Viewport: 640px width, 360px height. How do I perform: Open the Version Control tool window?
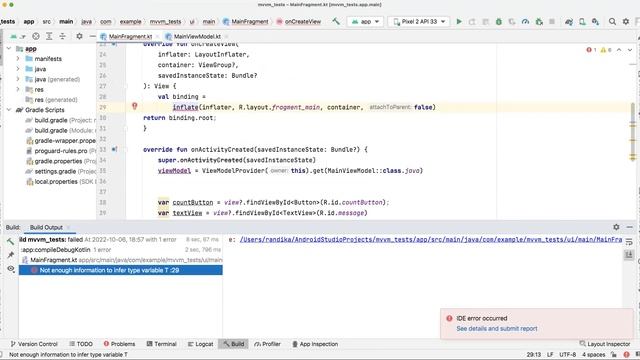(x=34, y=344)
